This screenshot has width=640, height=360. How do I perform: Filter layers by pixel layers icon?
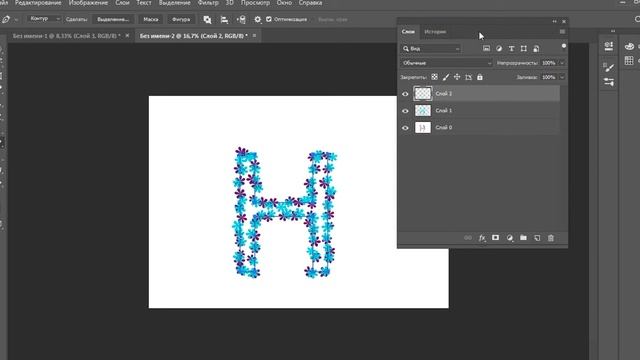point(487,49)
